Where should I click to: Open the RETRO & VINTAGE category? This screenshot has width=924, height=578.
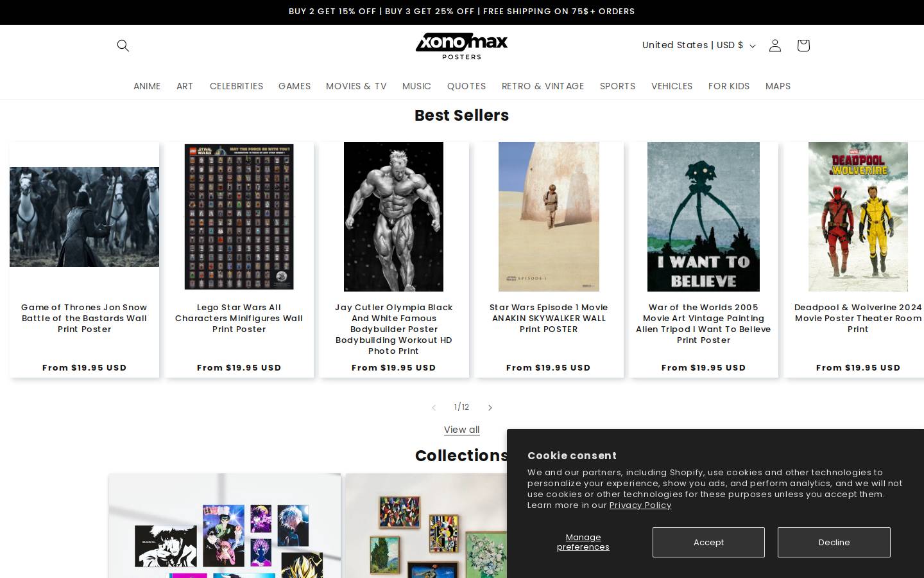(x=543, y=86)
